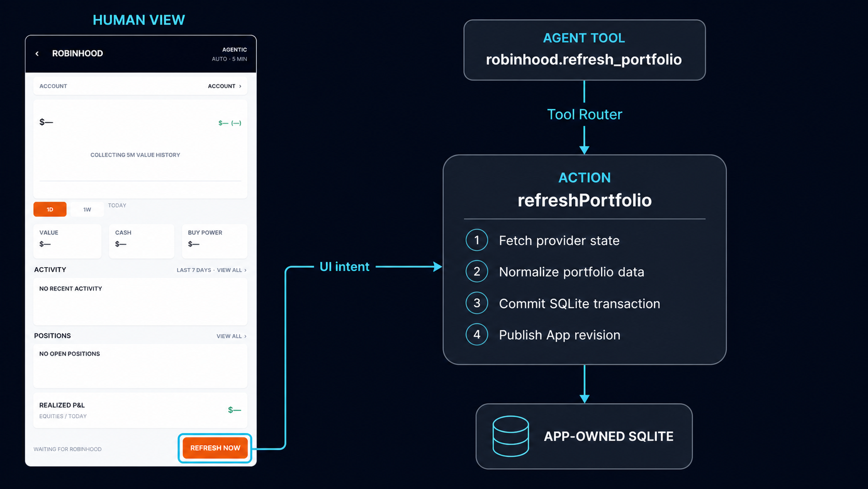Click the REALIZED P&L row
This screenshot has height=489, width=868.
(x=140, y=410)
